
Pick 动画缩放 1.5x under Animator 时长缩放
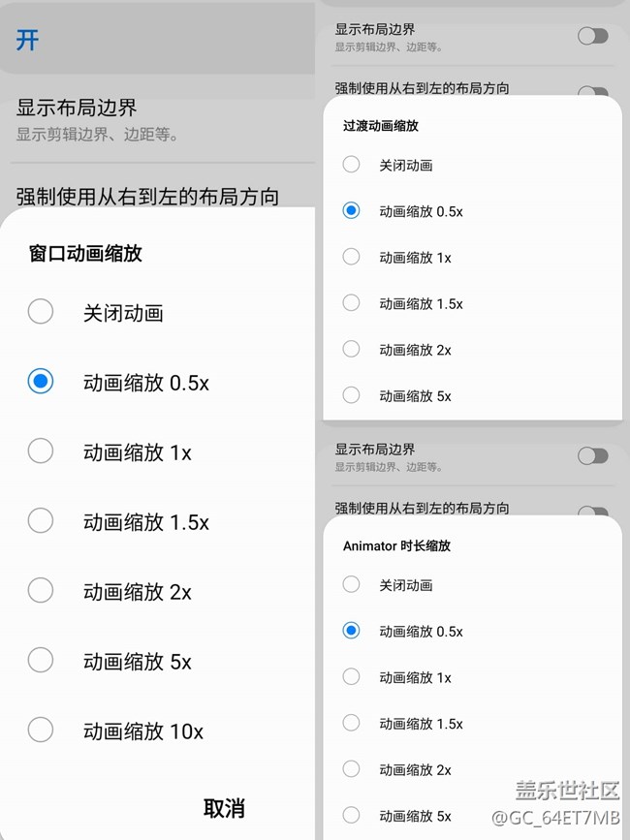pyautogui.click(x=352, y=723)
